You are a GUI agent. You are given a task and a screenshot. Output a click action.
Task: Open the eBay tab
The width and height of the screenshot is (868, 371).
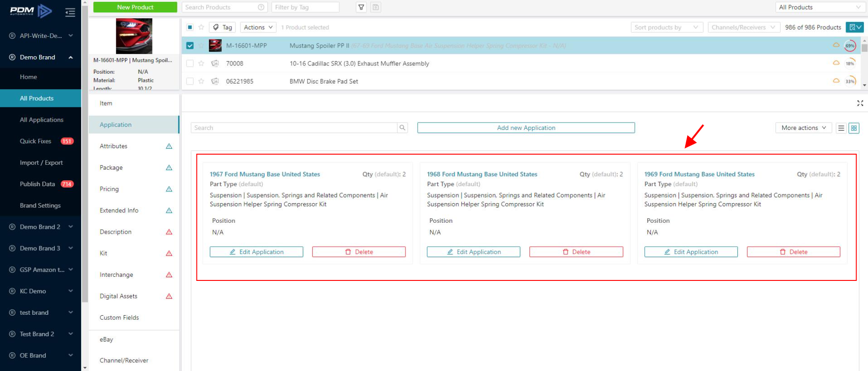134,339
